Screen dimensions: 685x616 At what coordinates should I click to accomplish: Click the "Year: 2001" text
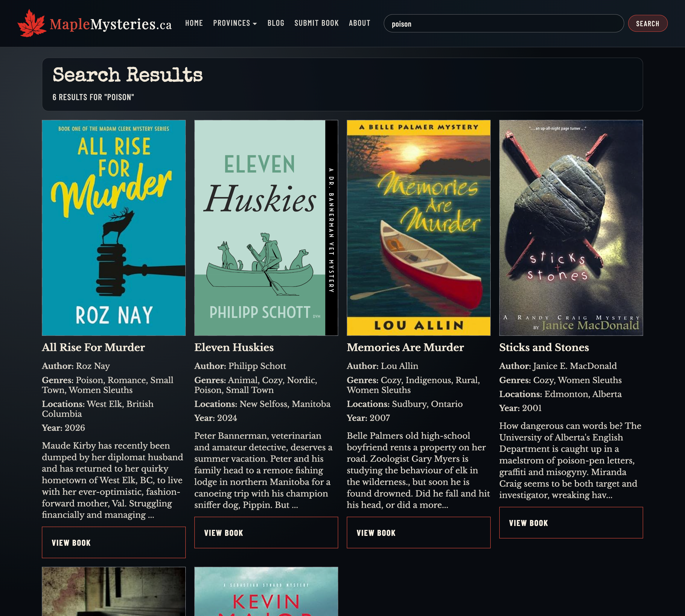pyautogui.click(x=520, y=408)
